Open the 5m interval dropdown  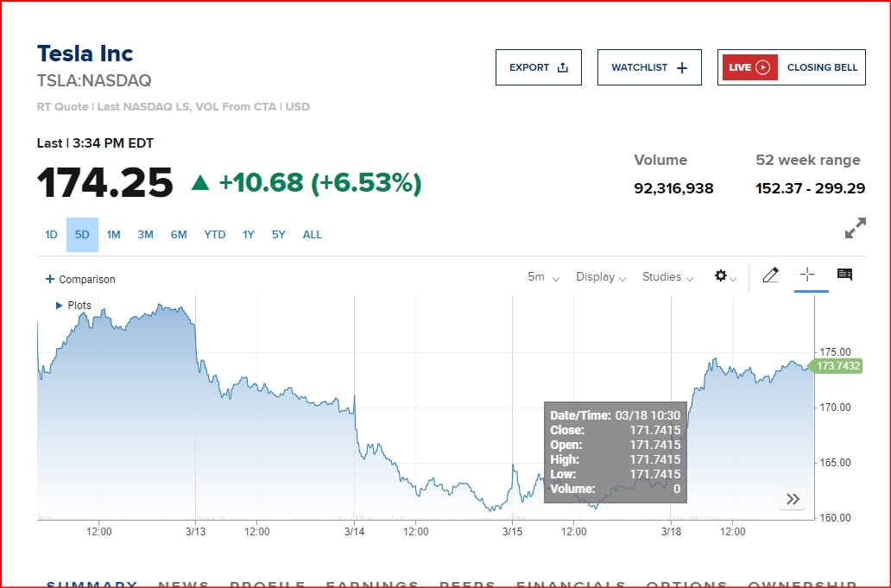tap(543, 277)
